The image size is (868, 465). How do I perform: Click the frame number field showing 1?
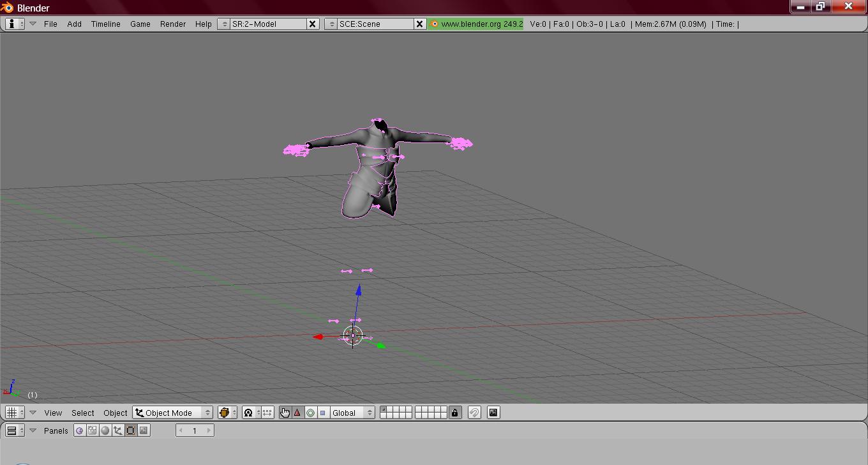(x=195, y=431)
